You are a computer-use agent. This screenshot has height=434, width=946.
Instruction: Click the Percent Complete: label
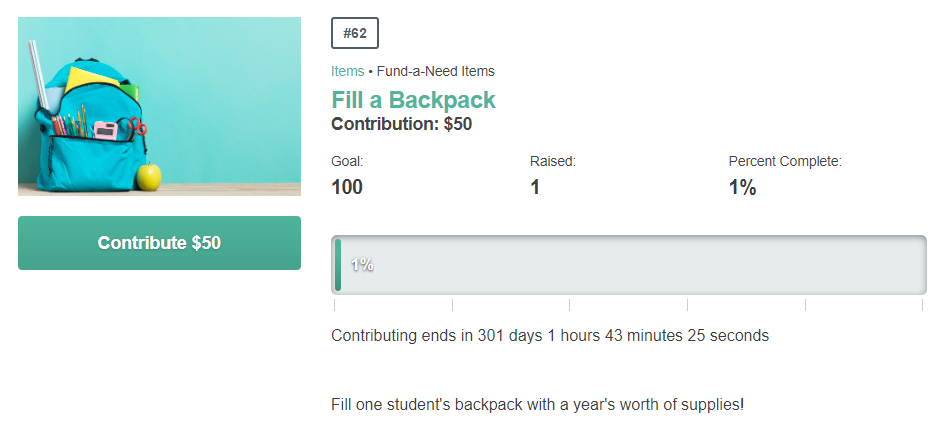785,161
